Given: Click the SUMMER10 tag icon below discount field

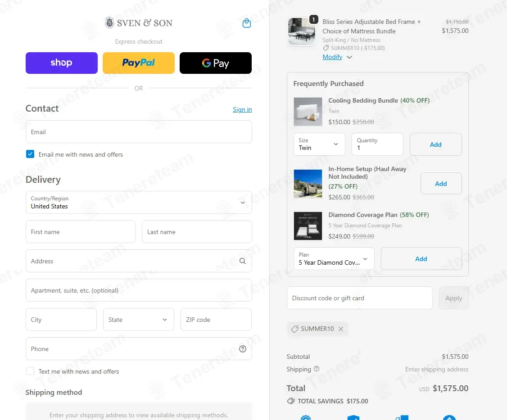Looking at the screenshot, I should pyautogui.click(x=294, y=329).
